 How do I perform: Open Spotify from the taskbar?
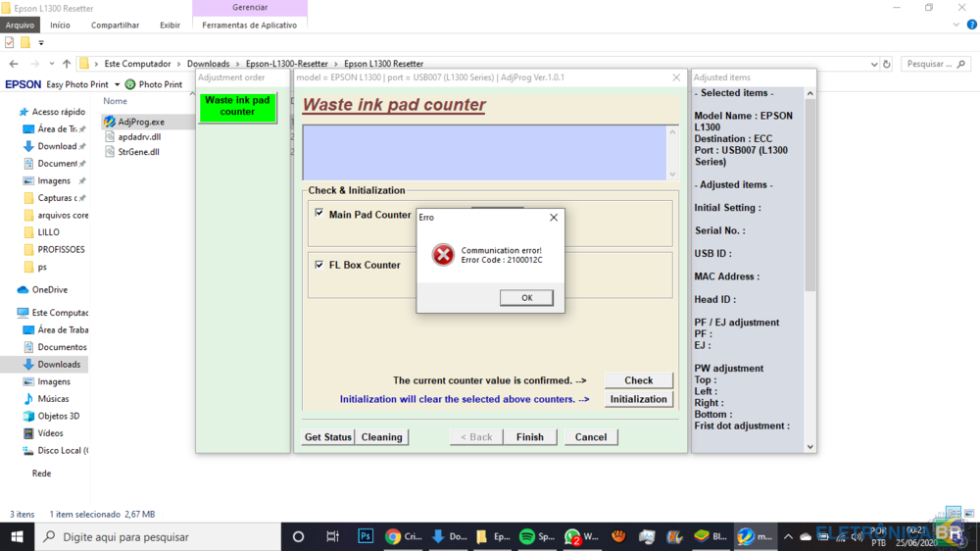click(x=527, y=536)
